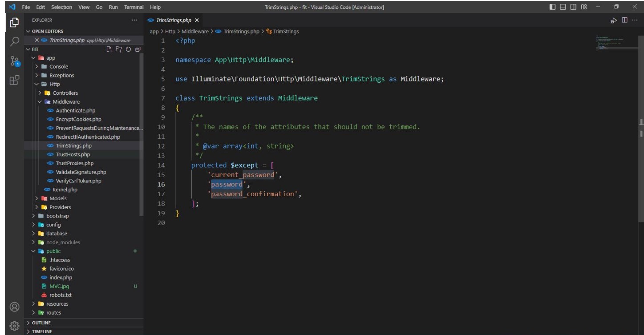The height and width of the screenshot is (335, 644).
Task: Collapse all folders in explorer
Action: 138,49
